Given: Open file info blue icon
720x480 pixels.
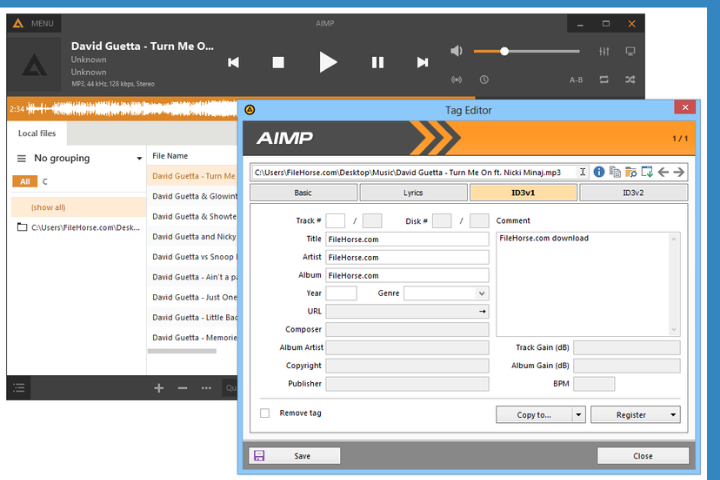Looking at the screenshot, I should tap(599, 172).
